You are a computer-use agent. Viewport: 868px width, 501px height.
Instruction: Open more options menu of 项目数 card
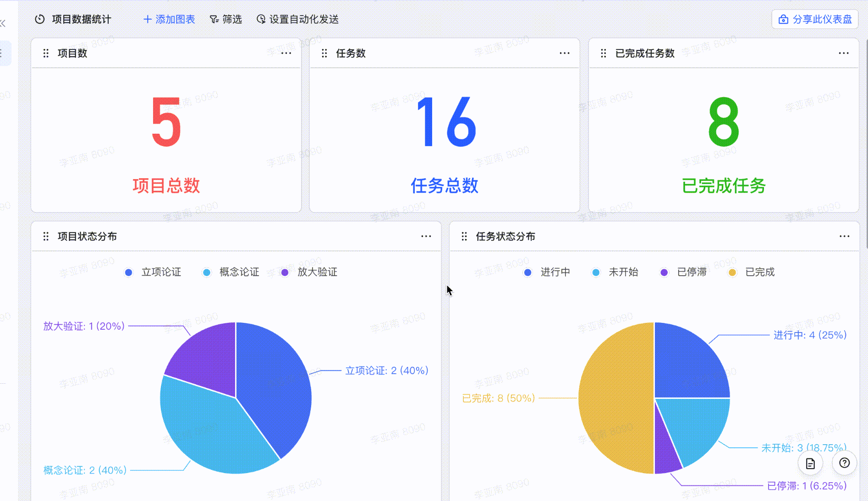(x=286, y=53)
